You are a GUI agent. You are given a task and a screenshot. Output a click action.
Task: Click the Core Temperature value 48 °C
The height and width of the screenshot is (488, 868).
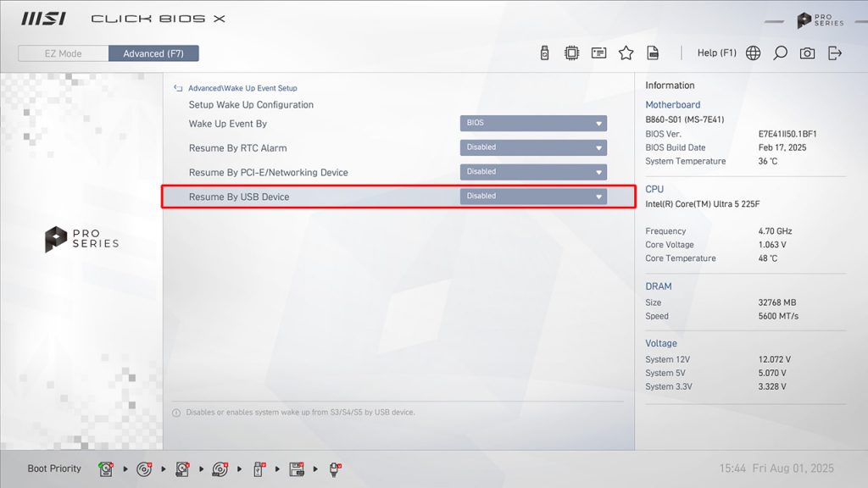point(768,258)
